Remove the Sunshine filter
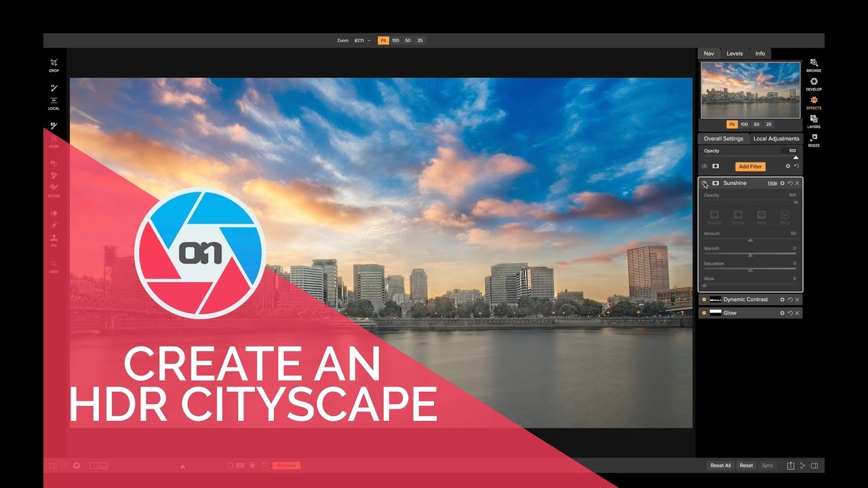The image size is (868, 488). [797, 183]
